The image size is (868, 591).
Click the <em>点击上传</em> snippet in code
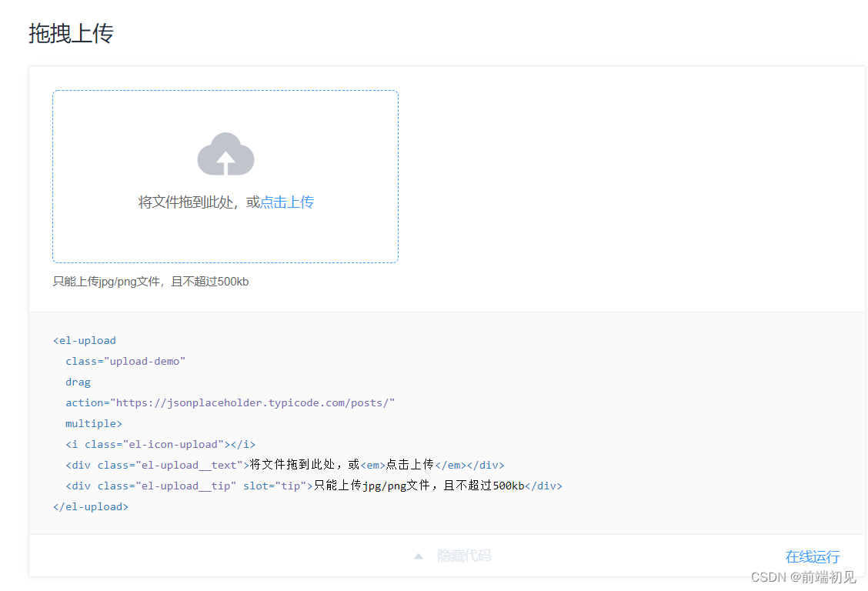pos(413,465)
